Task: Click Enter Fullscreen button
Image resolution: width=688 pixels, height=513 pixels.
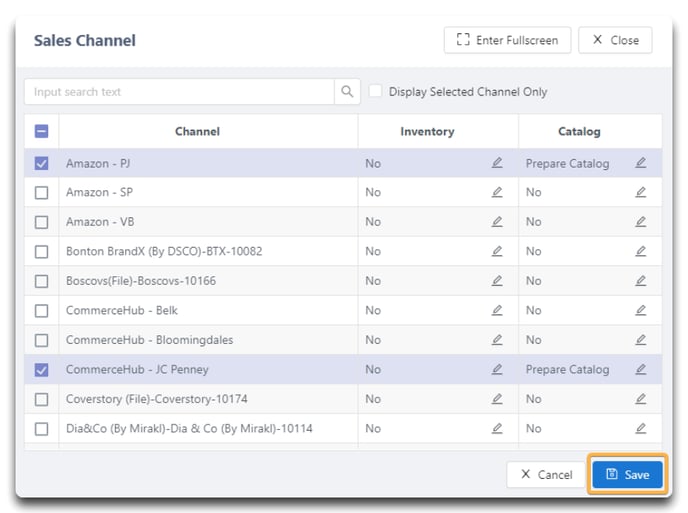Action: (x=507, y=40)
